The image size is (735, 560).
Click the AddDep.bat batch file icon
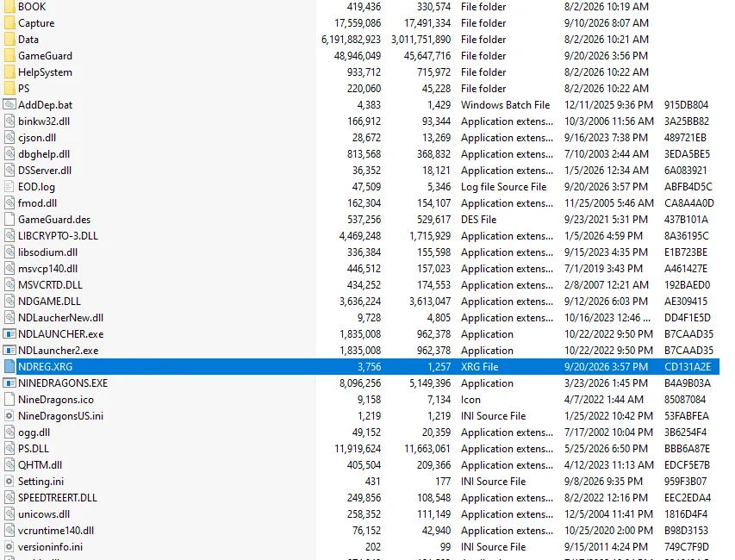pos(9,104)
